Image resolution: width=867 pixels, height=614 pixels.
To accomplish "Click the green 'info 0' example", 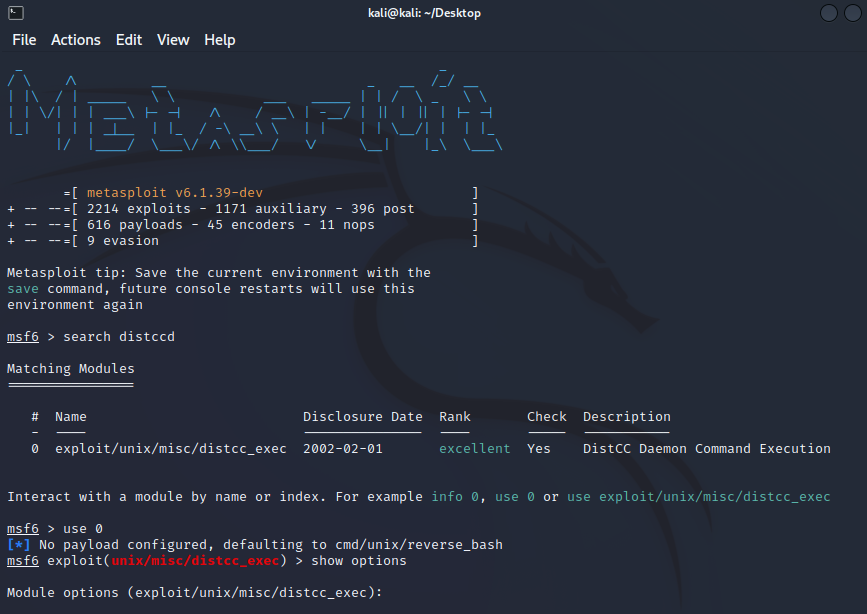I will tap(455, 497).
